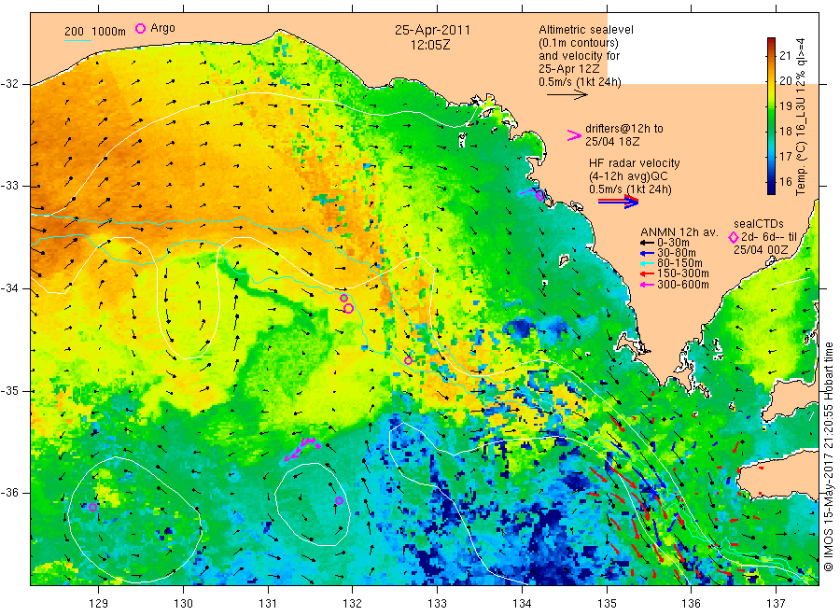
Task: Click the magenta drifters chevron symbol in legend
Action: tap(574, 135)
